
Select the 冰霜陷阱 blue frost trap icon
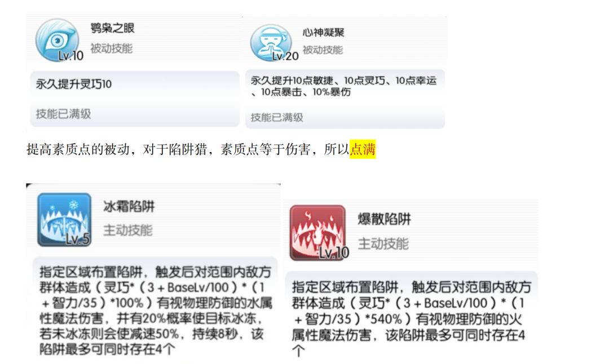click(64, 220)
